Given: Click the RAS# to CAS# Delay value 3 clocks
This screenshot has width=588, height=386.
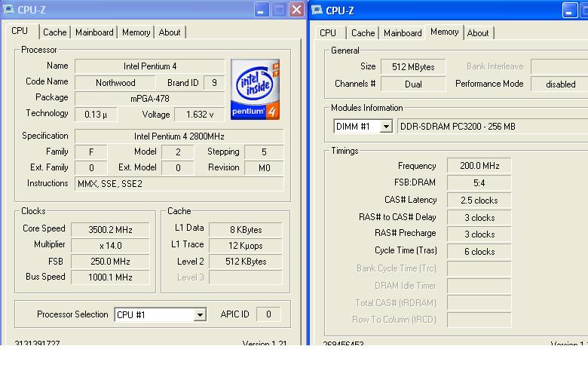Looking at the screenshot, I should tap(479, 218).
